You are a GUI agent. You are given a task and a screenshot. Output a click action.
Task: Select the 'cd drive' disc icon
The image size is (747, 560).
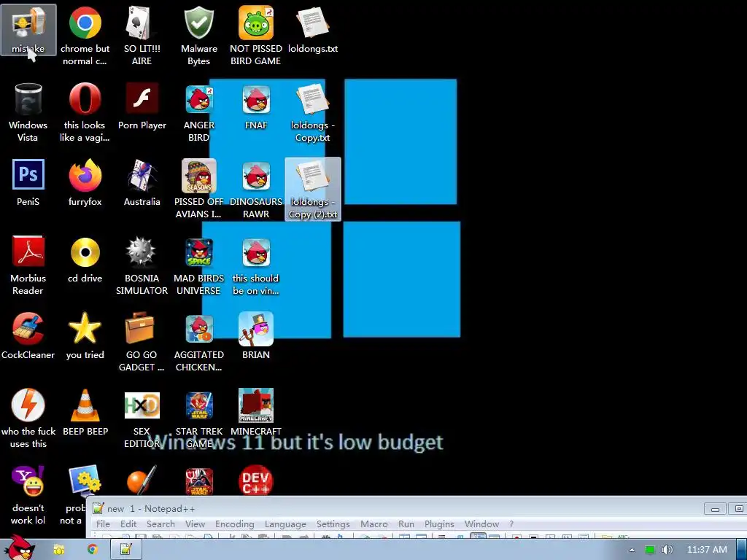click(x=85, y=260)
